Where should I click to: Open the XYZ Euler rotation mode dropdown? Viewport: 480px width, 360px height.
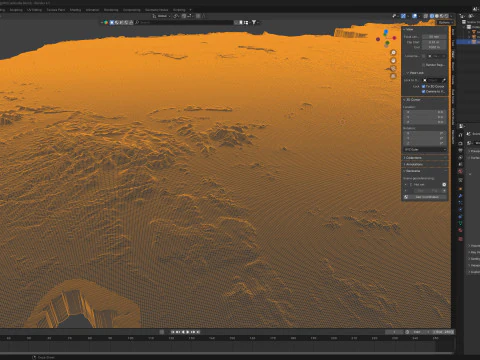click(425, 149)
